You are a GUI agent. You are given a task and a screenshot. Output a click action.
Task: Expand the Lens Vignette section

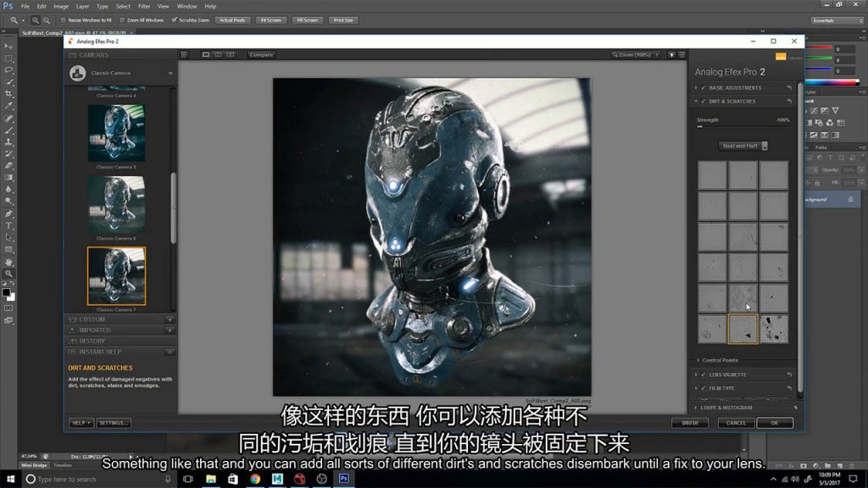[697, 375]
